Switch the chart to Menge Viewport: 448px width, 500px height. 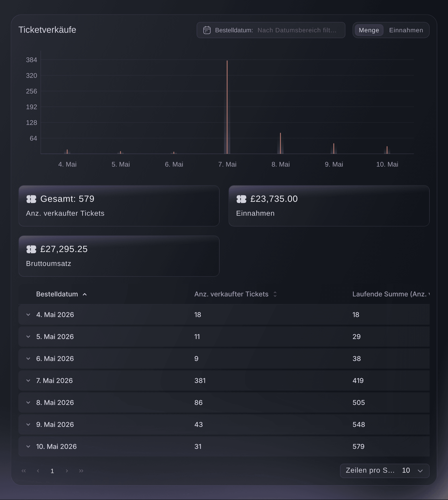point(369,30)
